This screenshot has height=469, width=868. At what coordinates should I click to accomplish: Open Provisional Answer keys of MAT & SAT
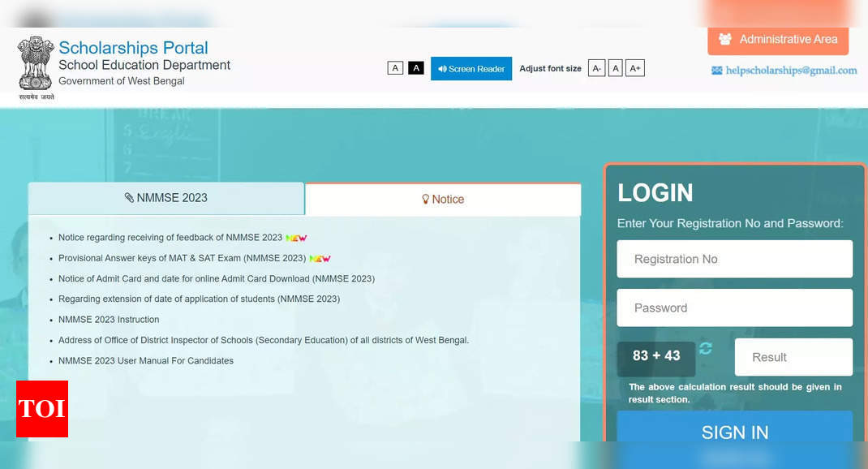click(x=182, y=258)
